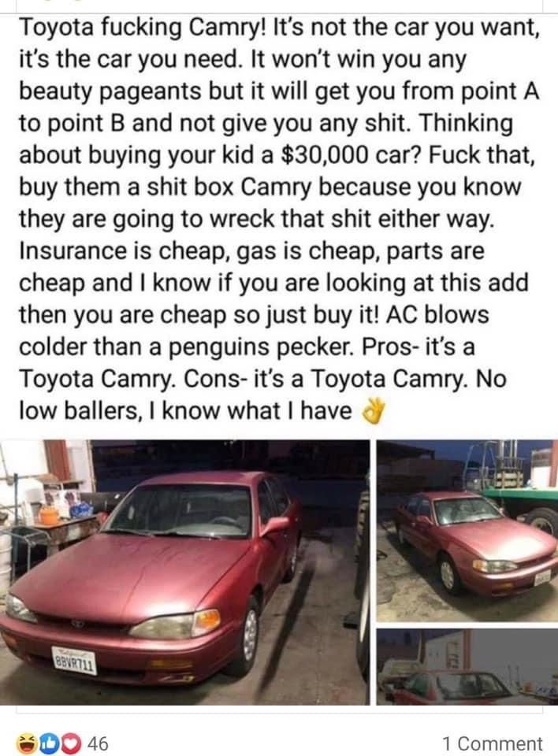Click the front wheel of Camry in top-right photo
Image resolution: width=558 pixels, height=756 pixels.
448,574
